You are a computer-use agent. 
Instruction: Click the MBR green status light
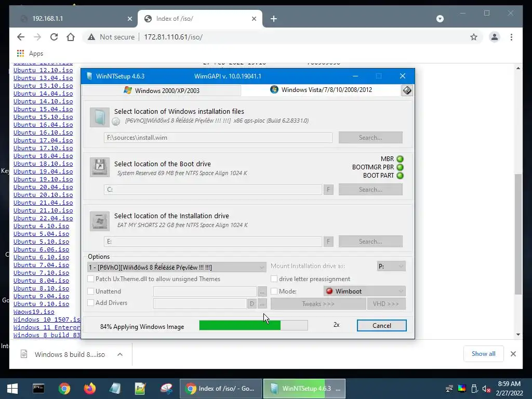tap(400, 159)
